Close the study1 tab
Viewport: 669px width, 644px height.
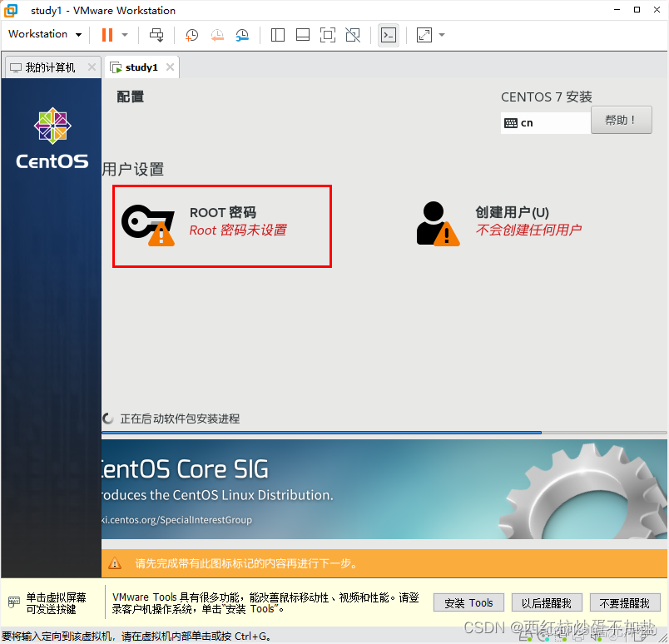(171, 67)
